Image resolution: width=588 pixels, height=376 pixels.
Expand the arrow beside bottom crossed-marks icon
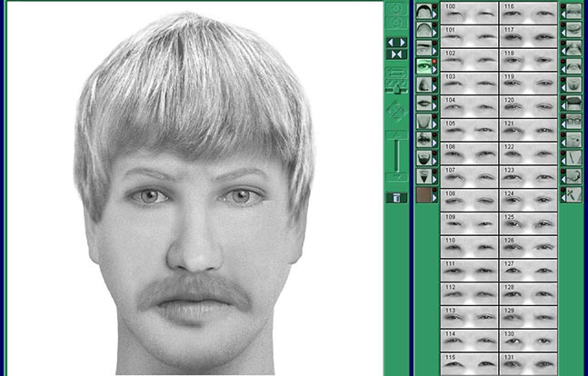tap(563, 199)
